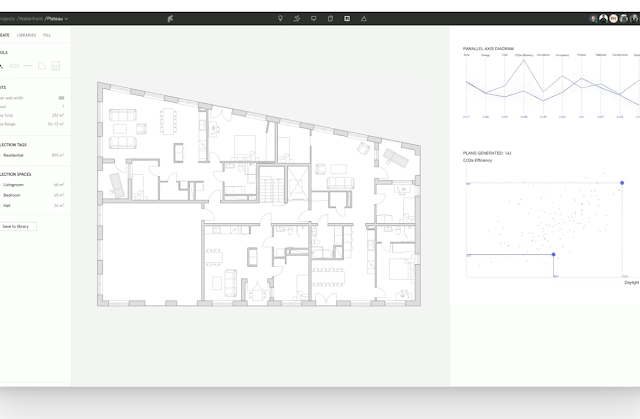The image size is (640, 419).
Task: Click the triangle warning icon in toolbar
Action: click(363, 18)
